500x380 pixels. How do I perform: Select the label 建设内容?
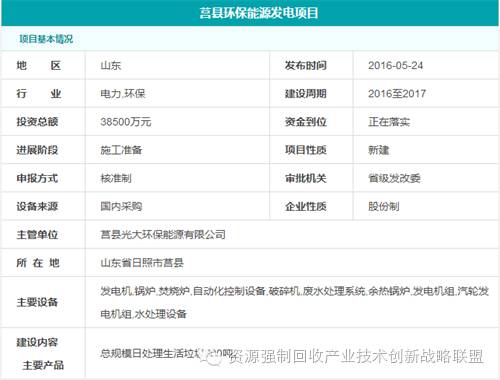37,342
